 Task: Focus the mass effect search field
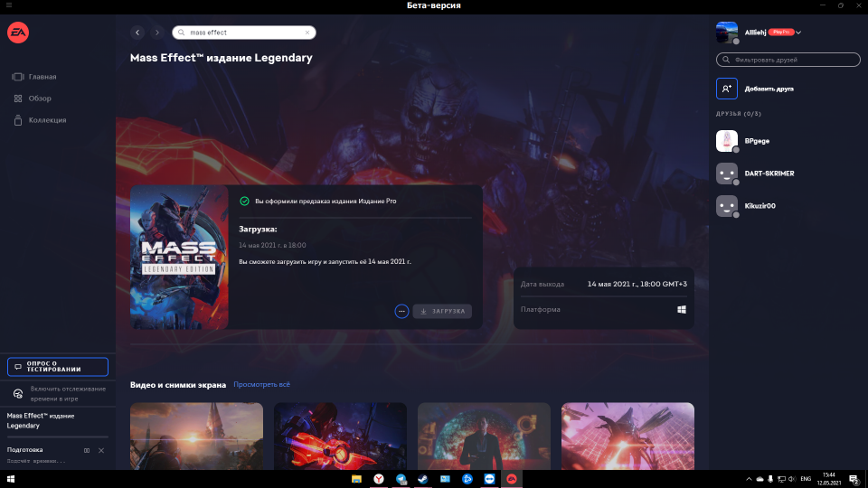244,33
